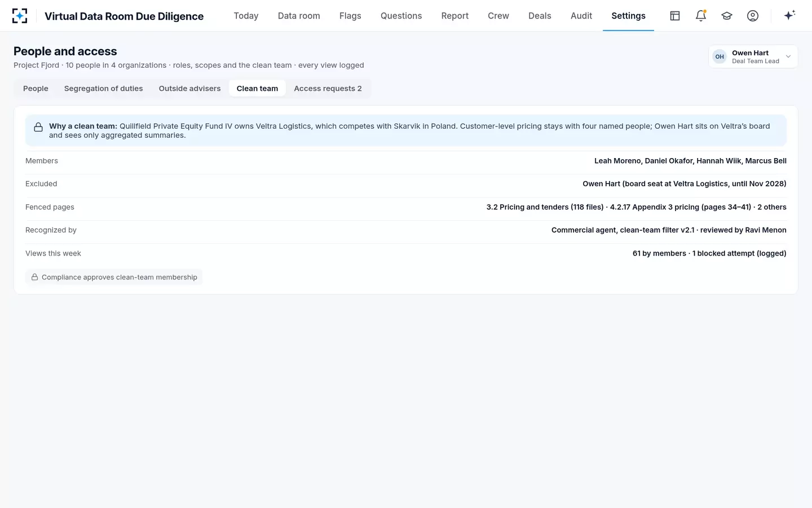The image size is (812, 508).
Task: Click the members list Leah Moreno, Daniel Okafor
Action: pyautogui.click(x=690, y=161)
